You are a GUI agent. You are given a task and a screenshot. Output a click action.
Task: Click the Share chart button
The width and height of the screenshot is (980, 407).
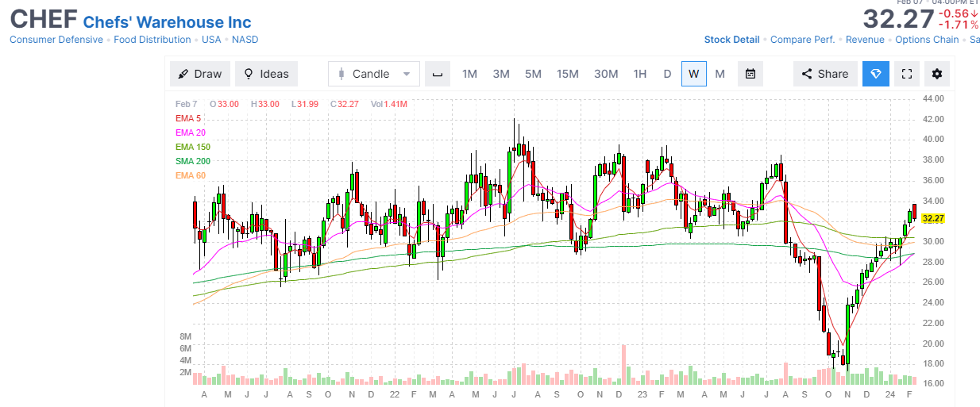pos(825,74)
